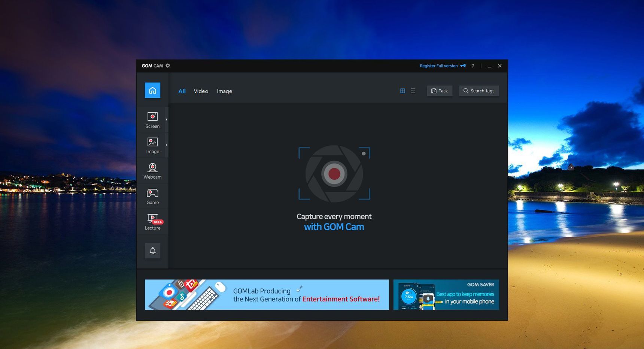Screen dimensions: 644x349
Task: Select the Game recording mode
Action: click(x=152, y=196)
